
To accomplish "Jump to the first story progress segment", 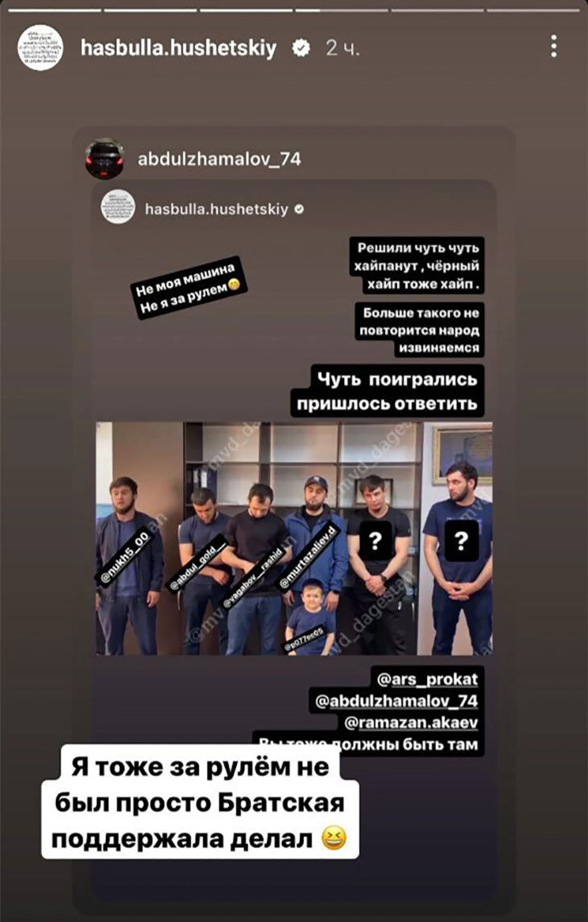I will click(x=54, y=10).
